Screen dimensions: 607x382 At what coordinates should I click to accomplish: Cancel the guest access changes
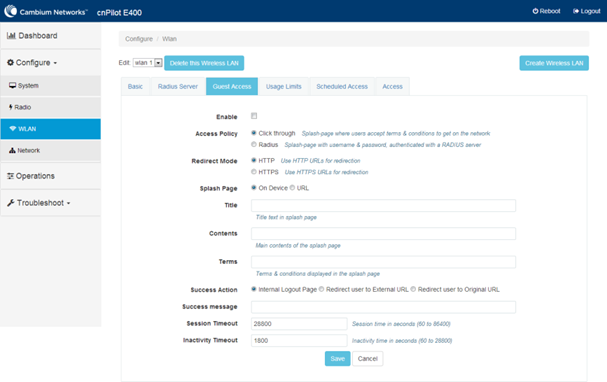[x=368, y=358]
